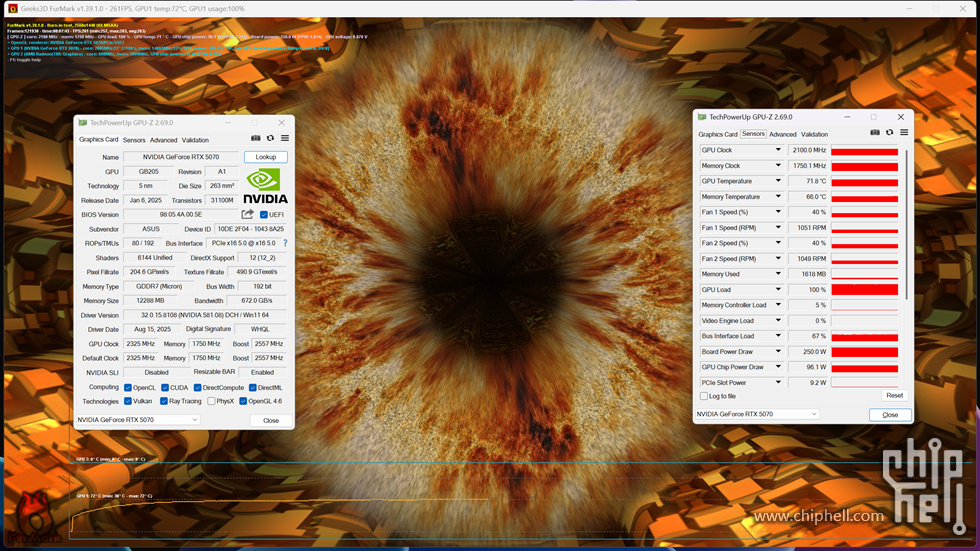This screenshot has width=980, height=551.
Task: Expand the Board Power Draw sensor dropdown
Action: click(778, 352)
